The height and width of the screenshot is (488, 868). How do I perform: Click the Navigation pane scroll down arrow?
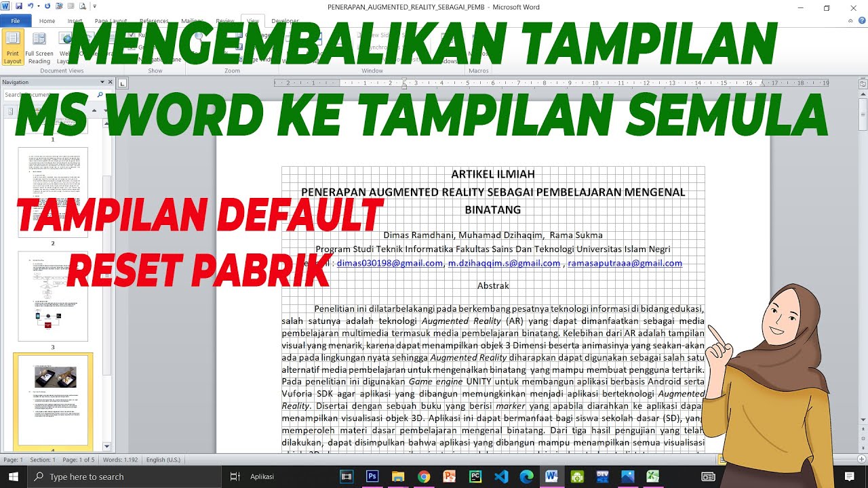106,447
